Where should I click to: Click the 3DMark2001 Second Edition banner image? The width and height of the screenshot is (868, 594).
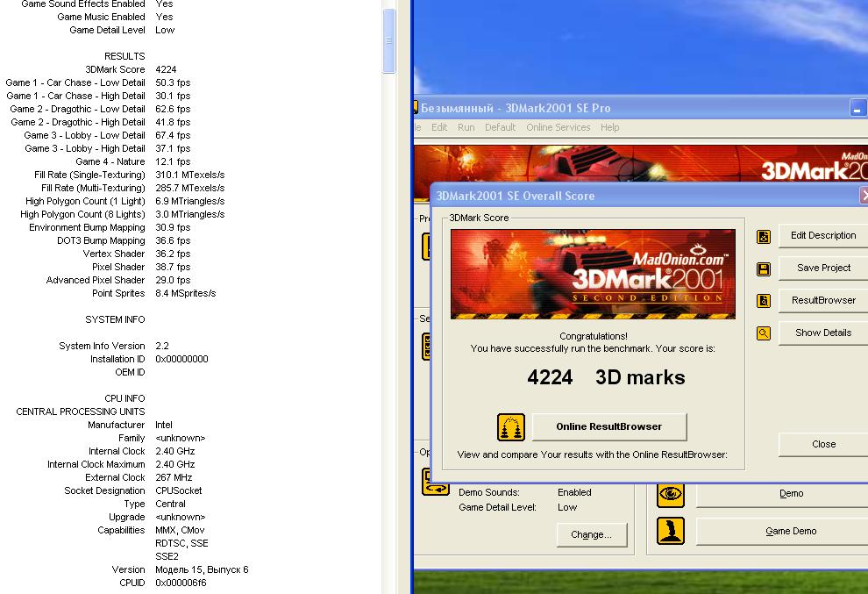593,275
